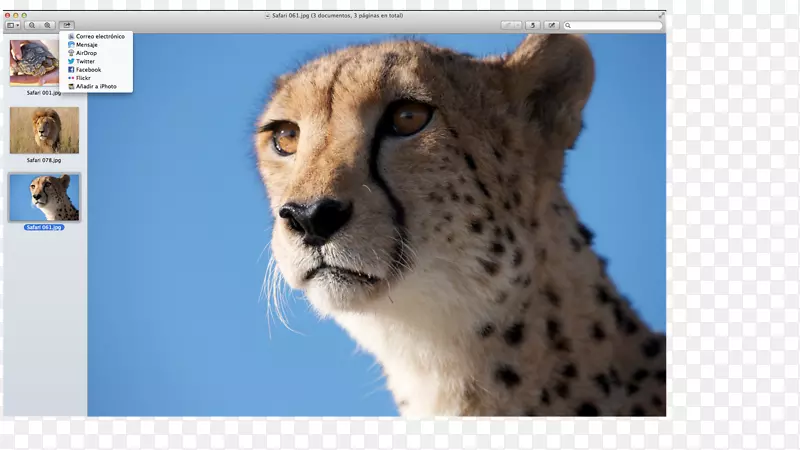Pick Twitter from the share list
The height and width of the screenshot is (450, 800).
pos(86,61)
